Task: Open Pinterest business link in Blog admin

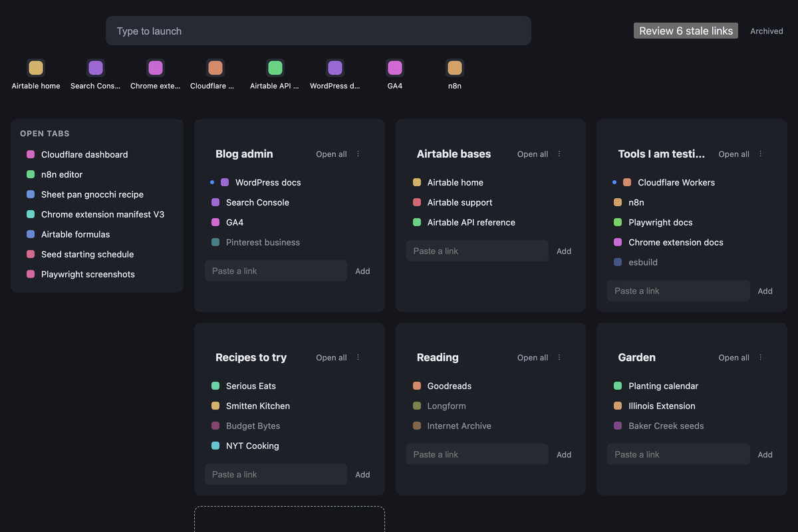Action: [x=263, y=242]
